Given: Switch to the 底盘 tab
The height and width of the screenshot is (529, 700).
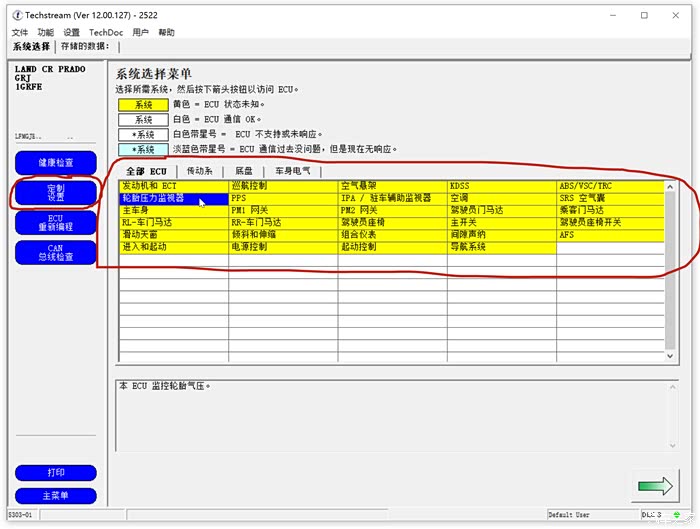Looking at the screenshot, I should (243, 171).
